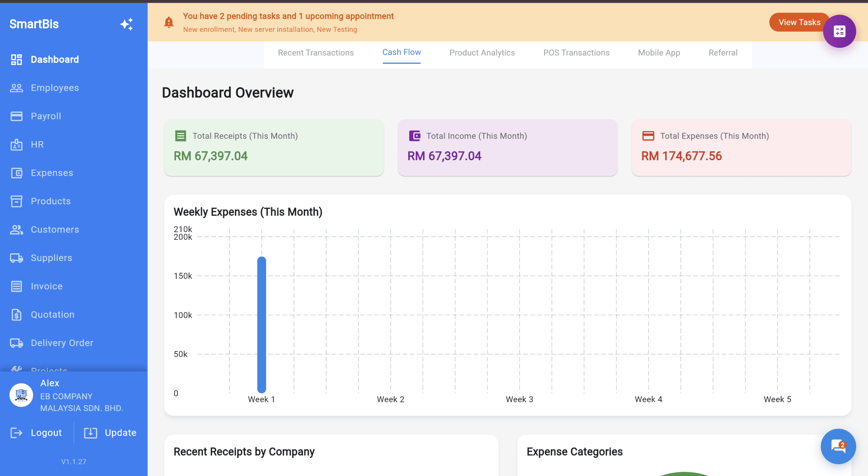Click the Logout arrow icon
868x476 pixels.
click(x=16, y=433)
